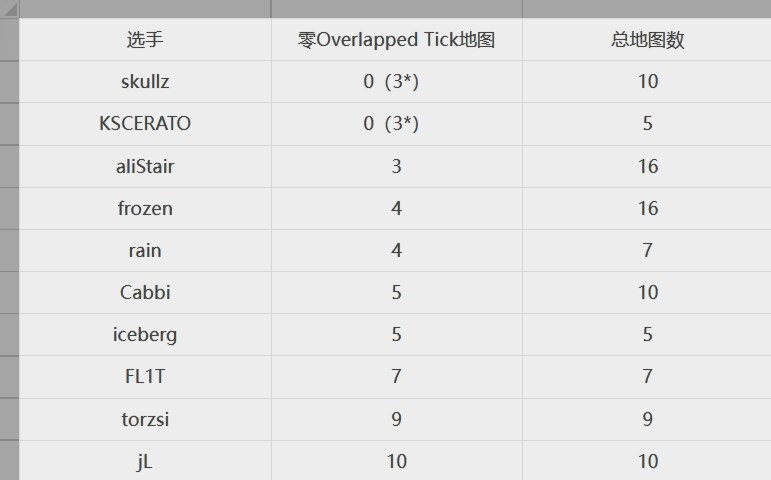The image size is (771, 480).
Task: Click the aliStair player cell
Action: point(145,166)
